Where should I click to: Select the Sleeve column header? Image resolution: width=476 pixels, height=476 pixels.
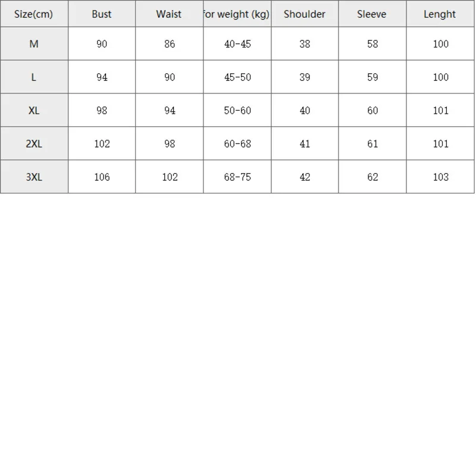(x=372, y=14)
